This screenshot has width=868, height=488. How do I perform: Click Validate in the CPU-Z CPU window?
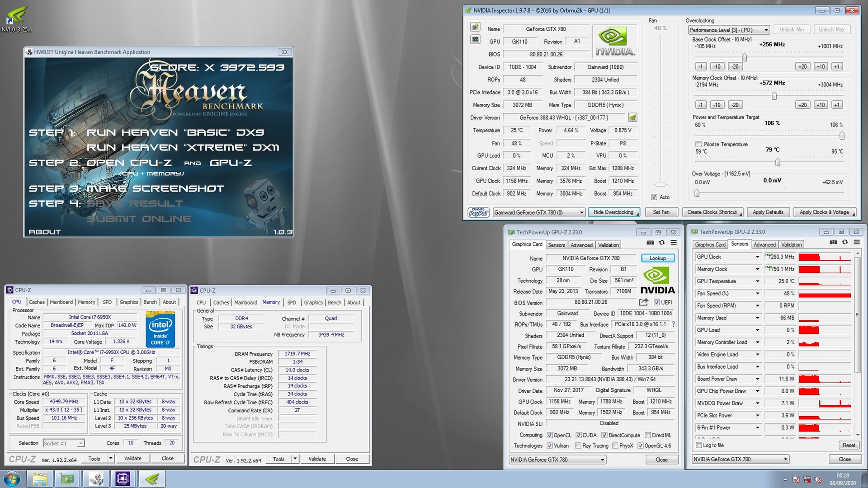[133, 459]
